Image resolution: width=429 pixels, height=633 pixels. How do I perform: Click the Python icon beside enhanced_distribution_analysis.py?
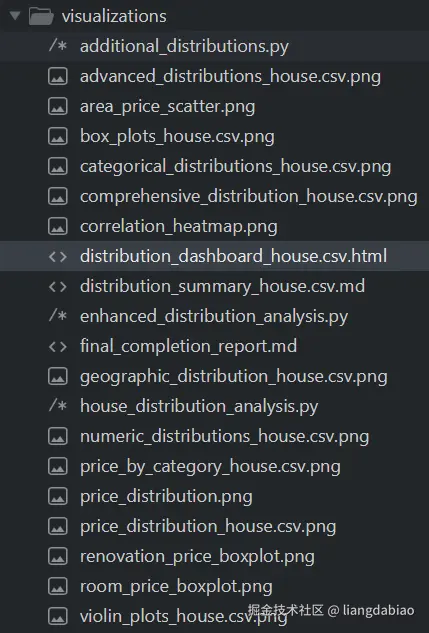pos(58,316)
